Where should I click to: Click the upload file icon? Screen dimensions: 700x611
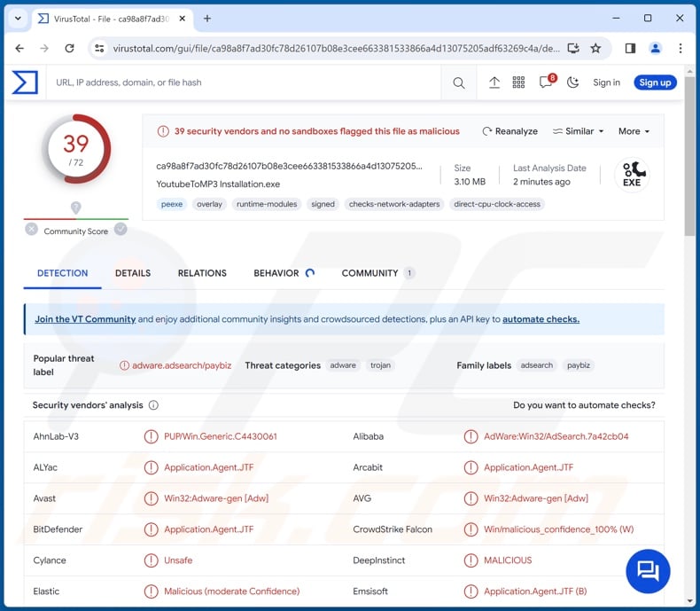pyautogui.click(x=494, y=82)
